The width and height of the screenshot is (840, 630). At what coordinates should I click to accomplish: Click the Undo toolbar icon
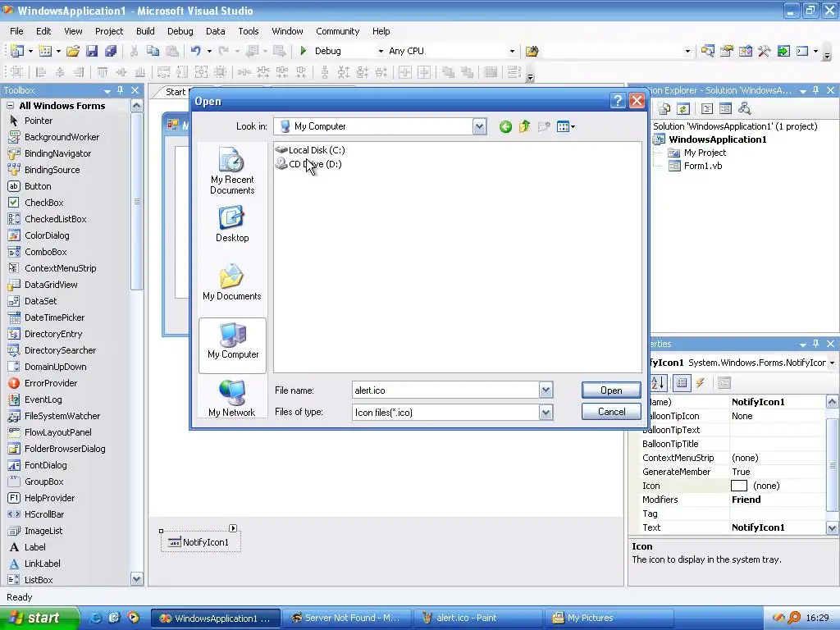click(195, 51)
